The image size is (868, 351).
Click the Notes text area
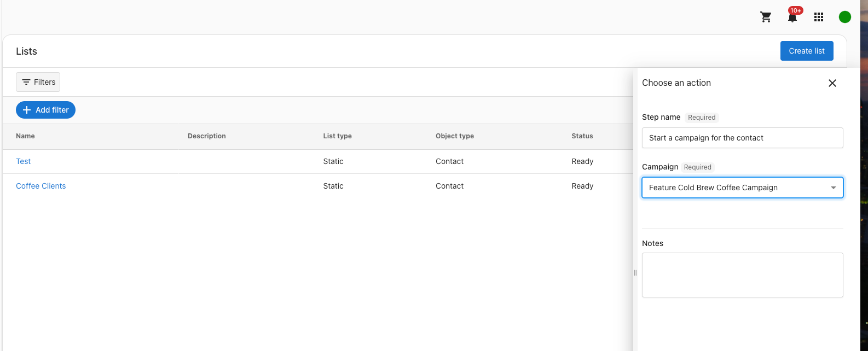(x=742, y=275)
